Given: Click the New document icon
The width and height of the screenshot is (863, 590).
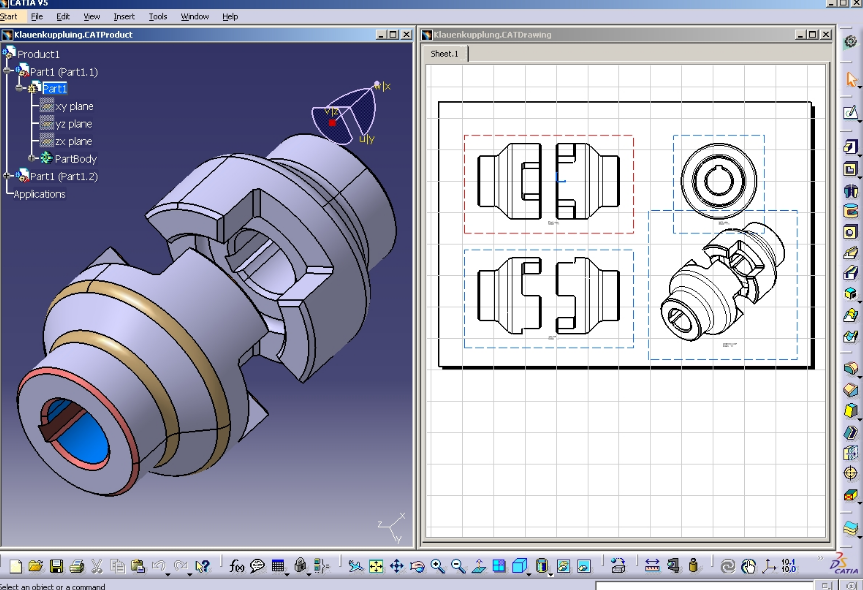Looking at the screenshot, I should (x=14, y=566).
